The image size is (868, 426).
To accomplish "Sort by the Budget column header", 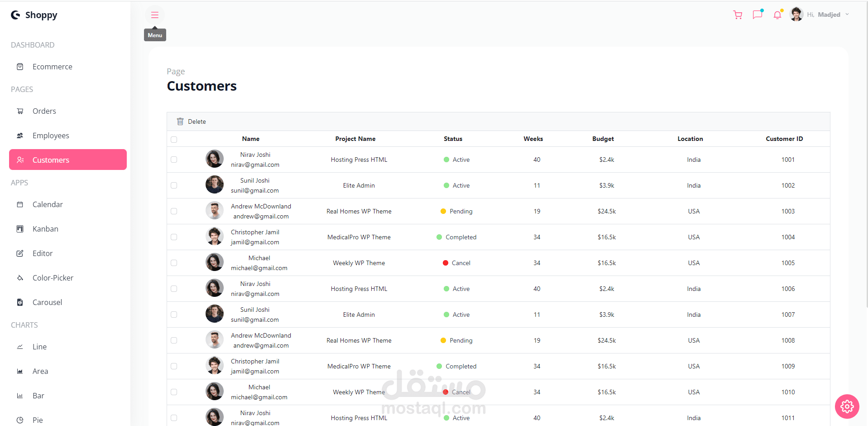I will pyautogui.click(x=603, y=139).
